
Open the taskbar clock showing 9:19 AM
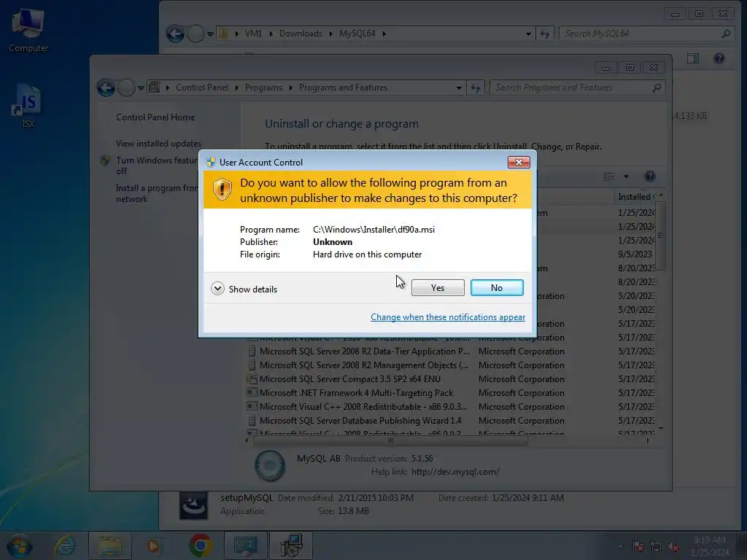tap(709, 546)
